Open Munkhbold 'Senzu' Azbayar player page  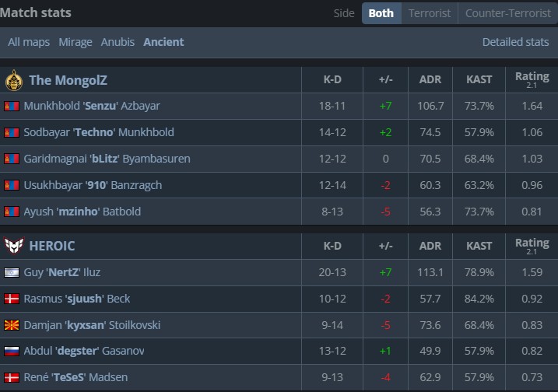click(x=92, y=106)
